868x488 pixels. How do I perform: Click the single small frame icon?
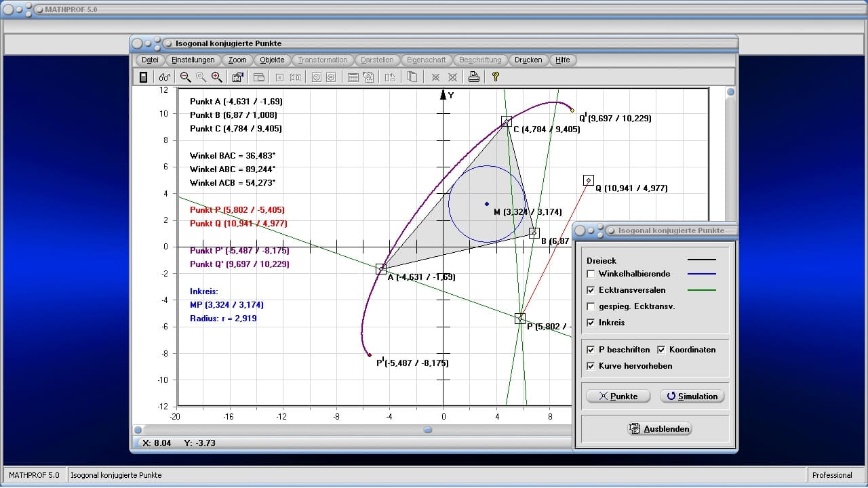pyautogui.click(x=279, y=77)
